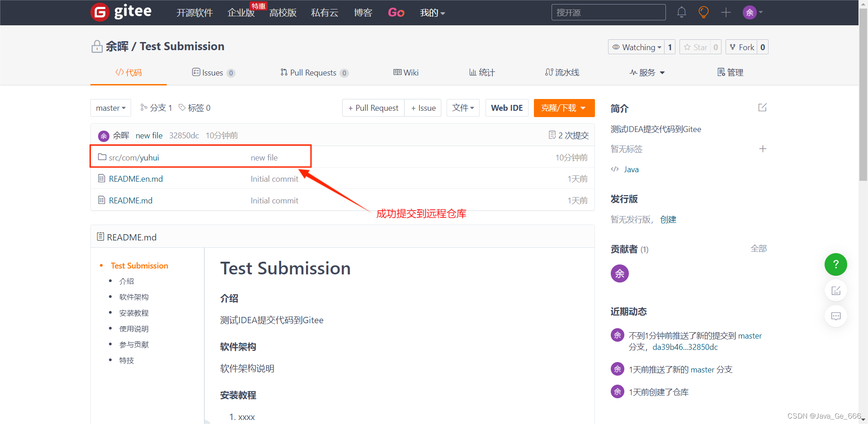Click the green help question mark button
Image resolution: width=868 pixels, height=424 pixels.
835,264
